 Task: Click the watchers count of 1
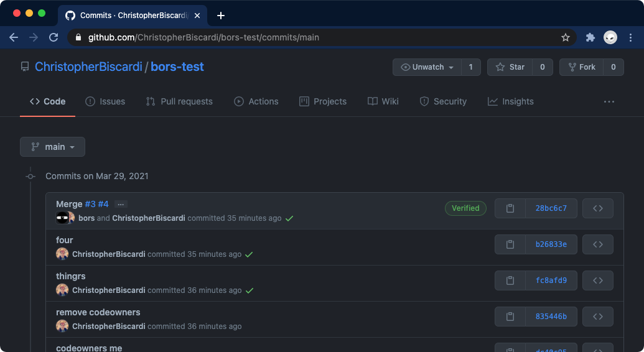(x=470, y=67)
